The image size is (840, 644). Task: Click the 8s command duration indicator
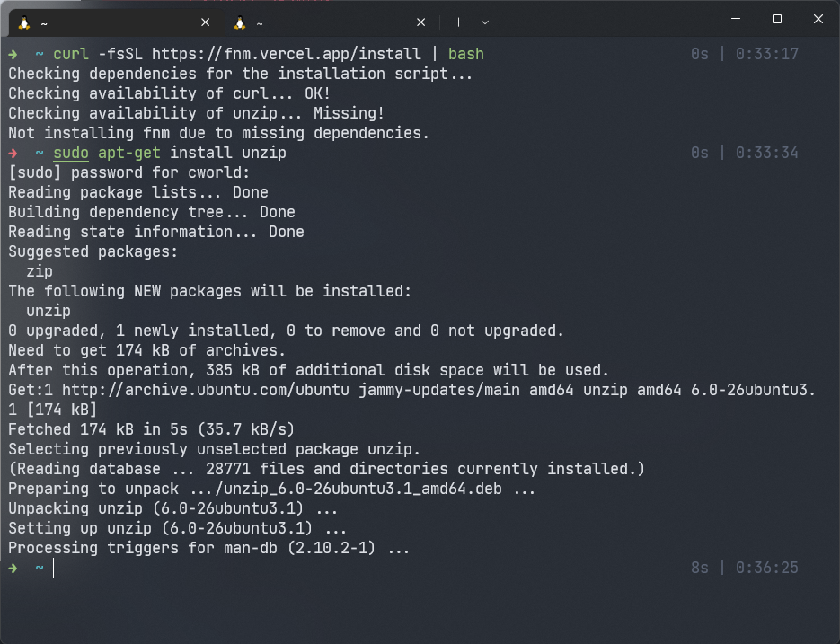698,568
